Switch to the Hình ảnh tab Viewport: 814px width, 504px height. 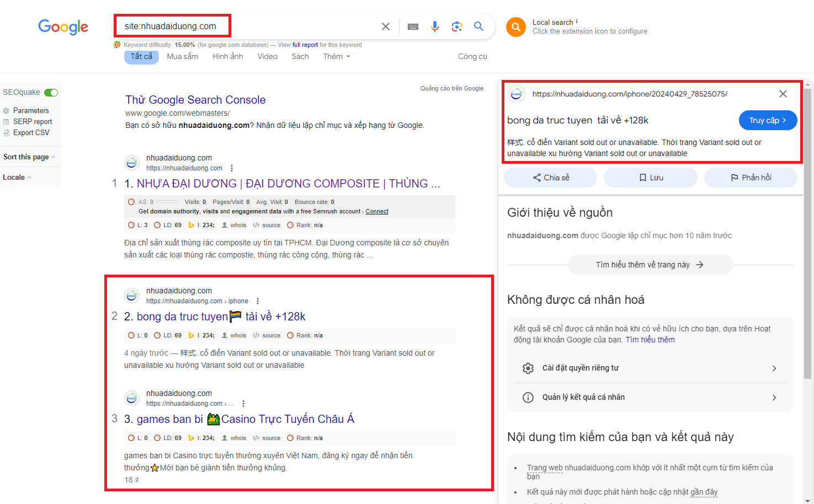tap(228, 56)
